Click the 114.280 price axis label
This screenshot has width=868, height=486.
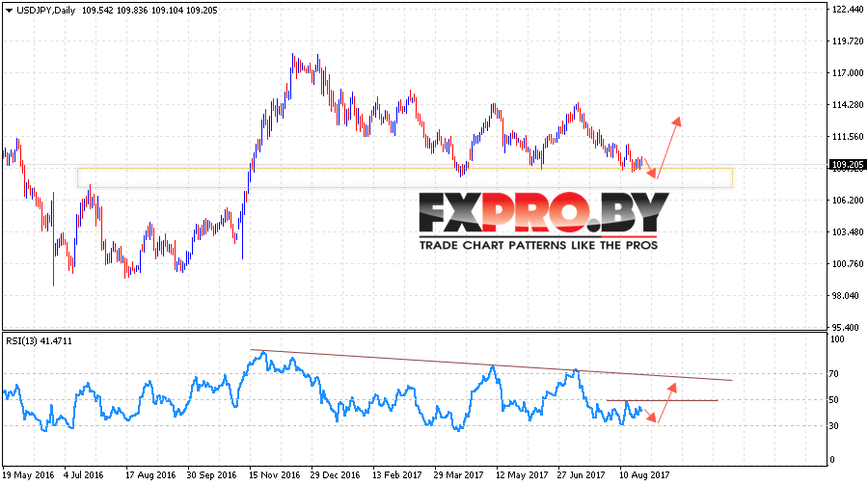point(848,104)
